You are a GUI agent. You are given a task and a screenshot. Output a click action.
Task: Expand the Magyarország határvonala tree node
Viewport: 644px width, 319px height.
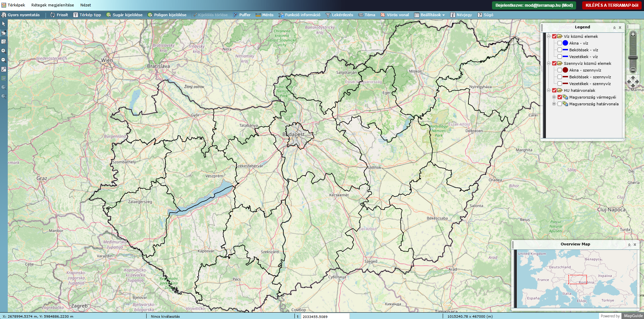(x=554, y=104)
